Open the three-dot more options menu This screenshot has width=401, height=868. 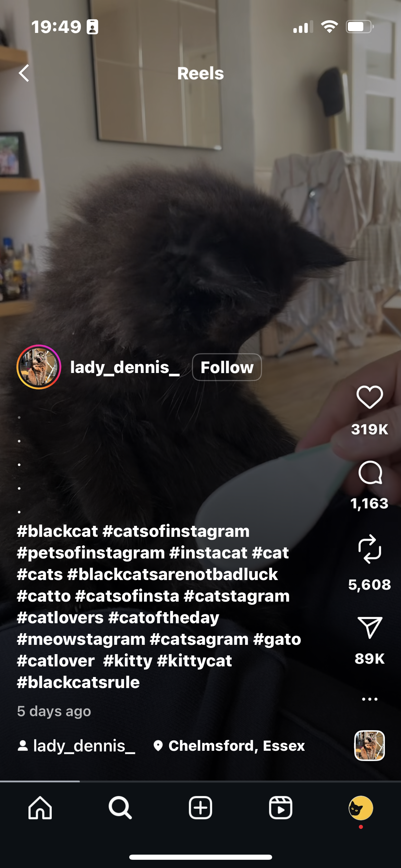[x=369, y=699]
